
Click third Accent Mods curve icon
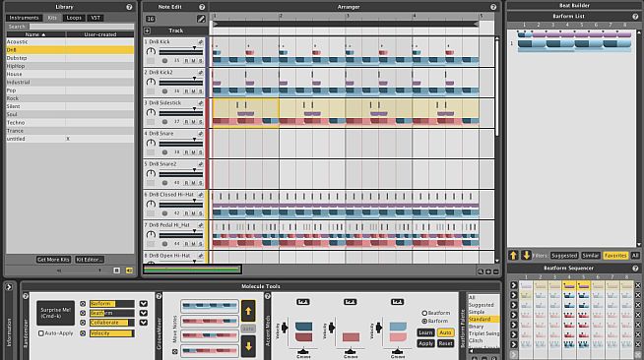coord(397,302)
